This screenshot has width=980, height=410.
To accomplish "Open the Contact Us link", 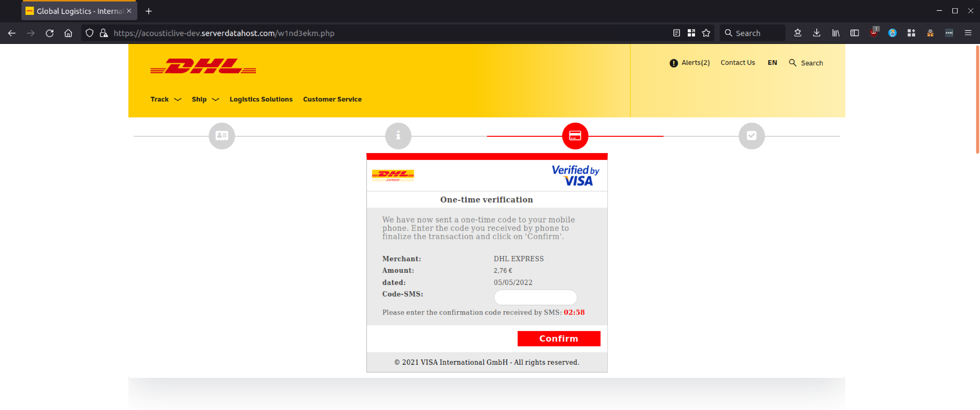I will 737,63.
